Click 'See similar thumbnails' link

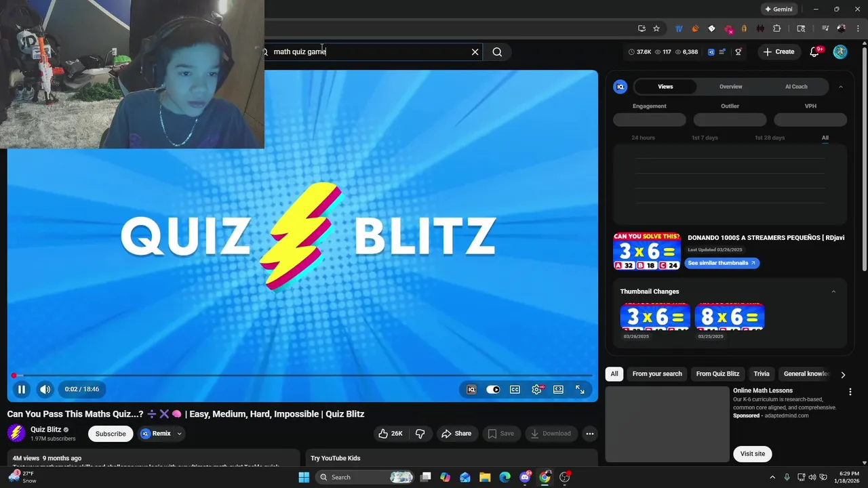pyautogui.click(x=722, y=263)
